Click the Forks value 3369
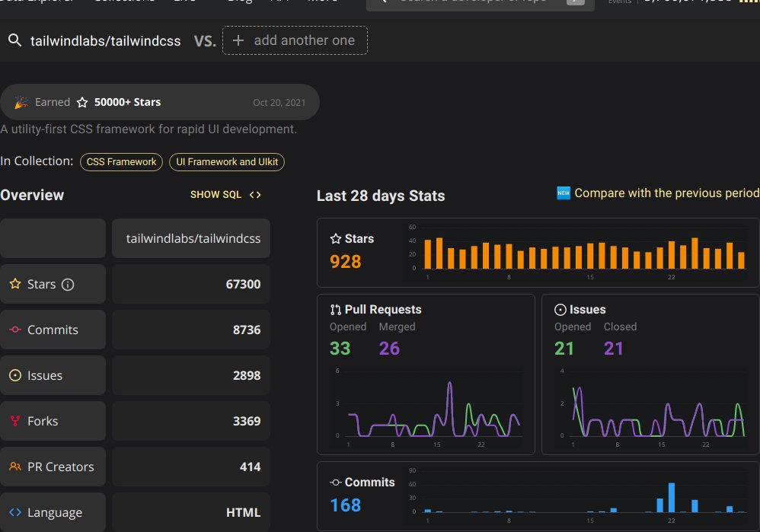This screenshot has width=760, height=532. (x=246, y=421)
